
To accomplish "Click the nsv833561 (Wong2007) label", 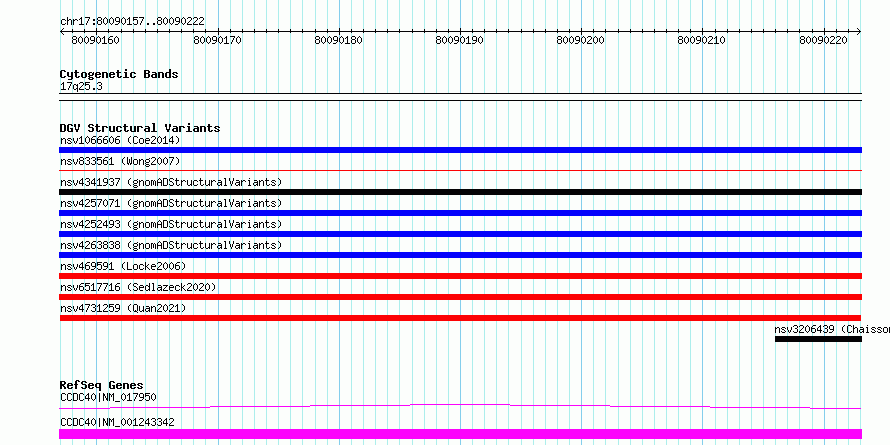I will pyautogui.click(x=120, y=161).
